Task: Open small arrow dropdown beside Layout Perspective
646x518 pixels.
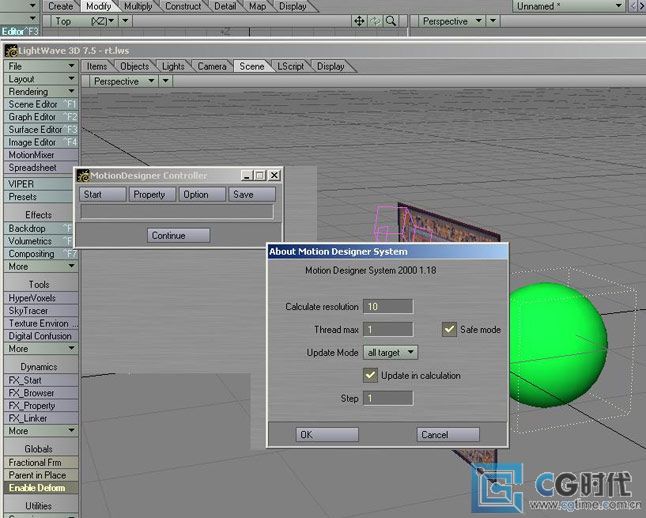Action: tap(166, 81)
